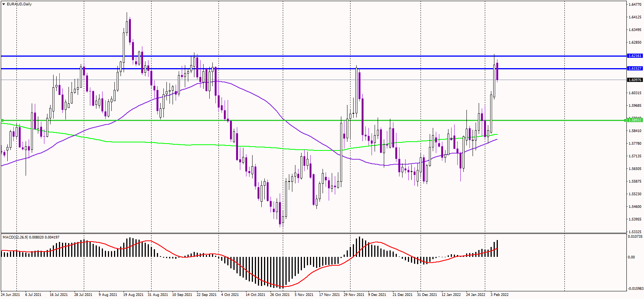Click the 1.57135 value on price axis
644x299 pixels.
pyautogui.click(x=635, y=156)
